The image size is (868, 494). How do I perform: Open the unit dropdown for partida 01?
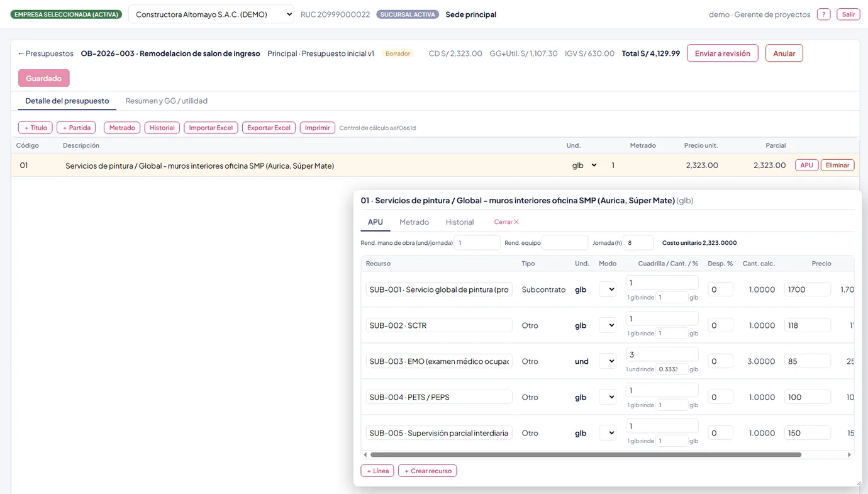point(584,166)
